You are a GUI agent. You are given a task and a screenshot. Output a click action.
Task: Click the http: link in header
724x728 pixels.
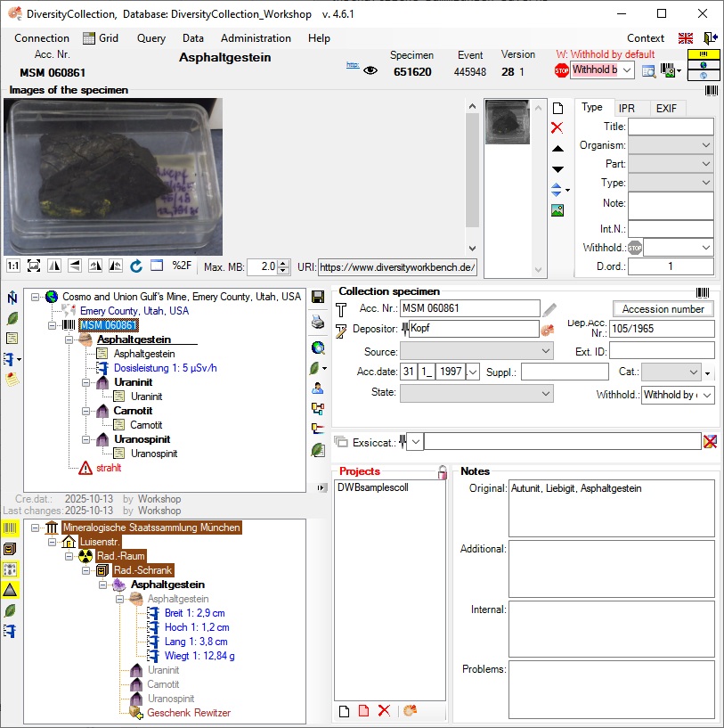352,65
